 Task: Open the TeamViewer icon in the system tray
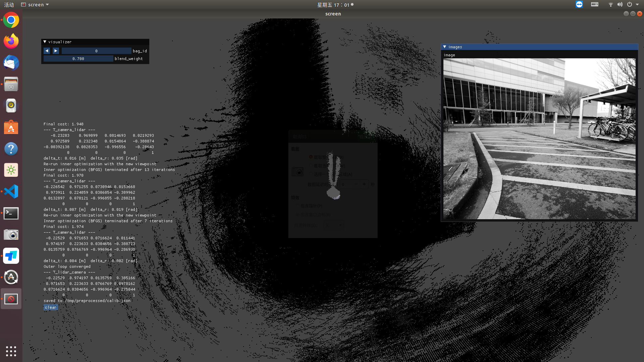click(x=579, y=4)
